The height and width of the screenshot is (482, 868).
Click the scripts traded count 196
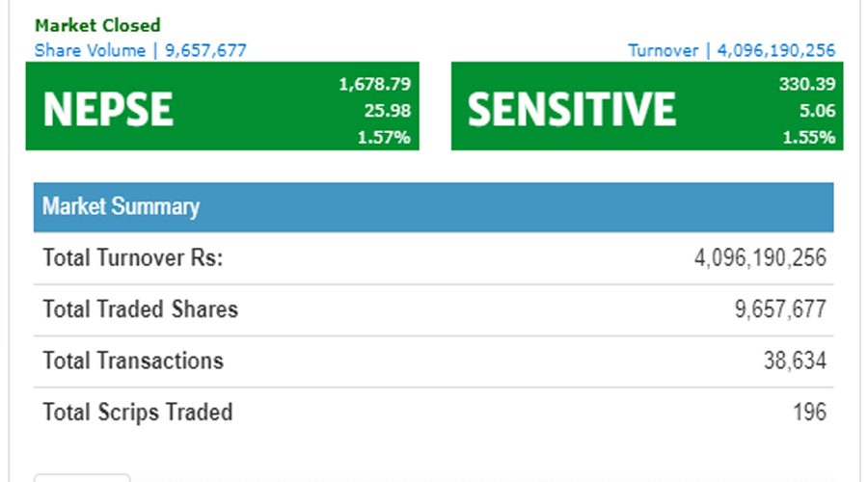tap(810, 413)
